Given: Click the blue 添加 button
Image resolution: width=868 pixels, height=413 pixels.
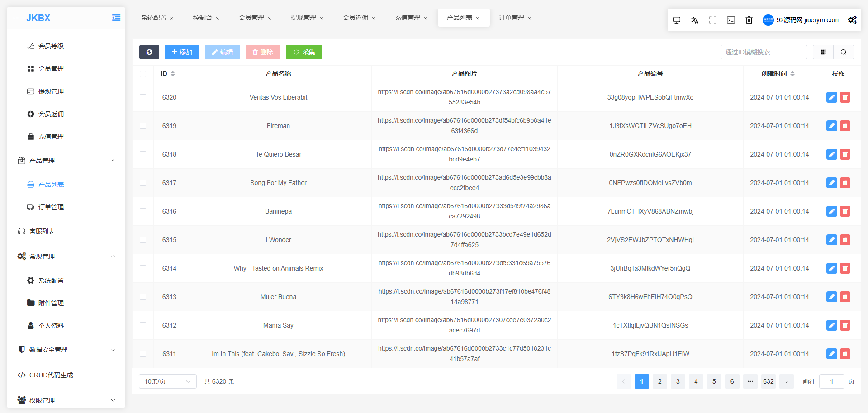Looking at the screenshot, I should (182, 52).
